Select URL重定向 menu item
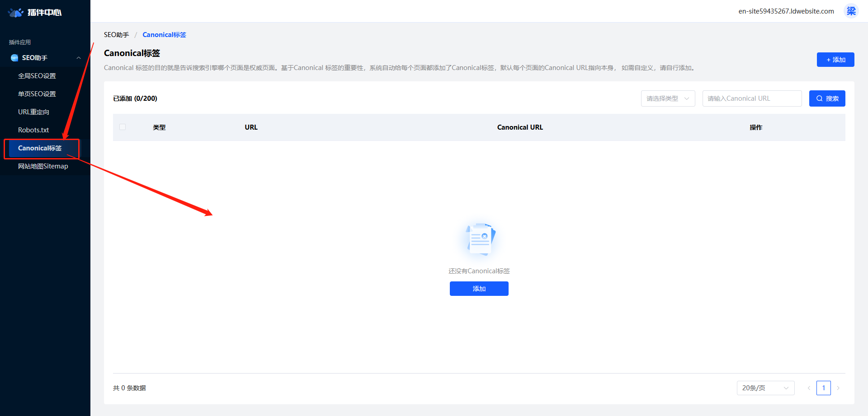Image resolution: width=868 pixels, height=416 pixels. (34, 112)
